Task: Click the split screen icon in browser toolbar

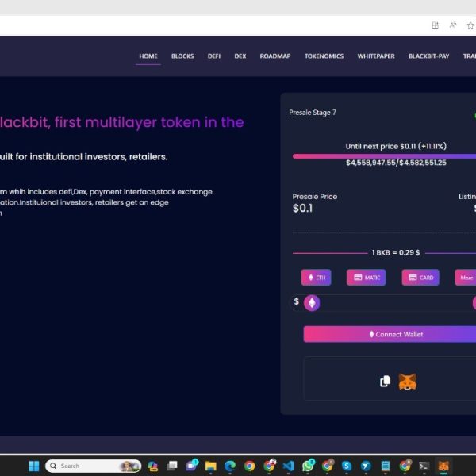Action: pyautogui.click(x=435, y=25)
